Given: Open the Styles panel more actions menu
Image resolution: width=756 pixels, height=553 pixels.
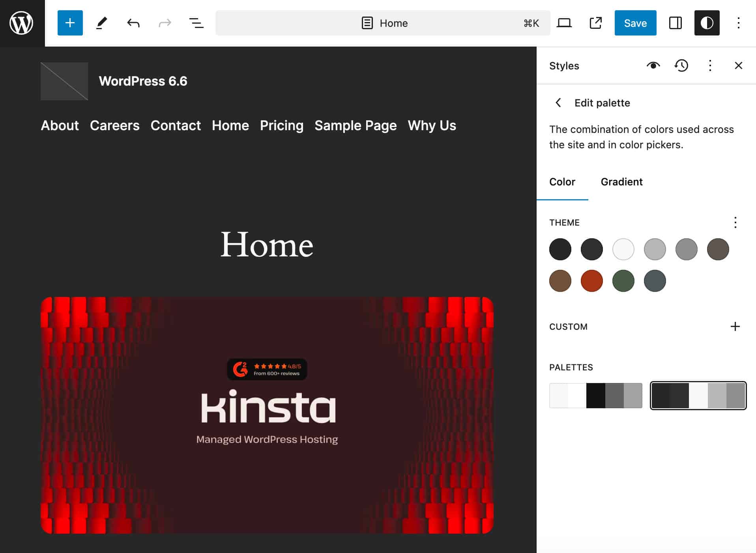Looking at the screenshot, I should 710,65.
